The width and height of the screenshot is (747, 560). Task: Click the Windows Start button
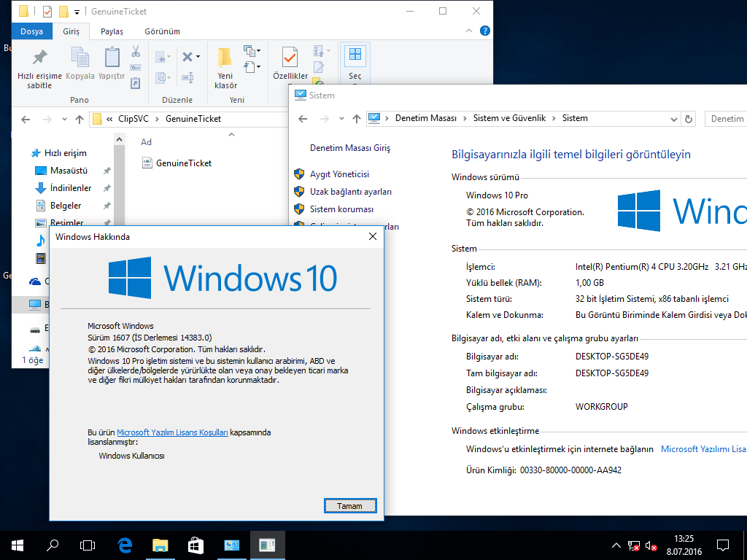point(18,545)
